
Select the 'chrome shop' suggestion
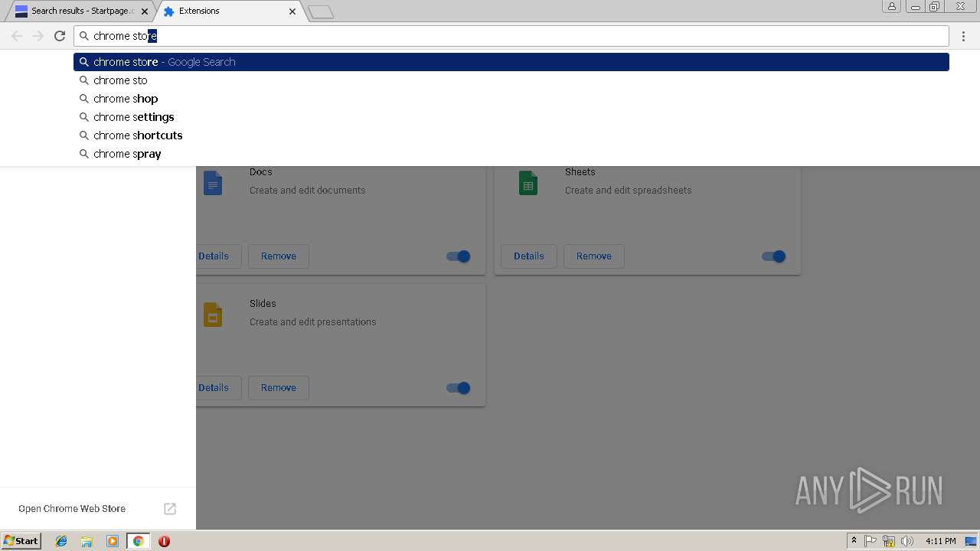click(x=511, y=99)
